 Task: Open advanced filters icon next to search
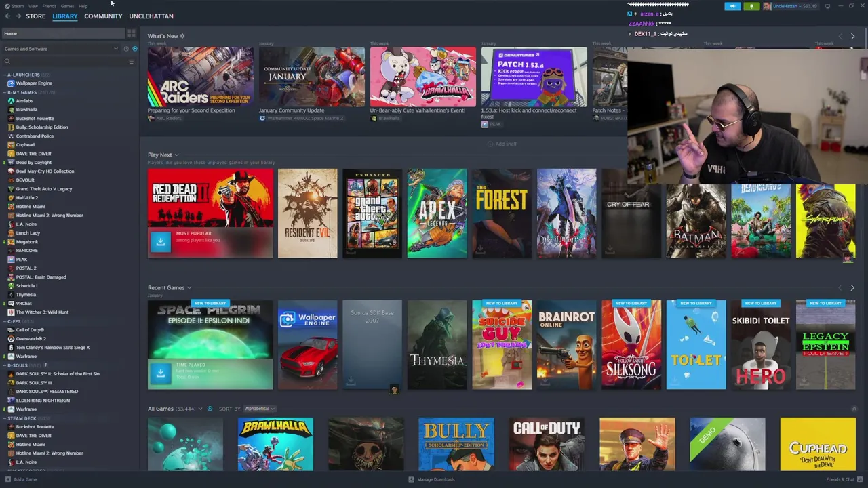tap(131, 62)
